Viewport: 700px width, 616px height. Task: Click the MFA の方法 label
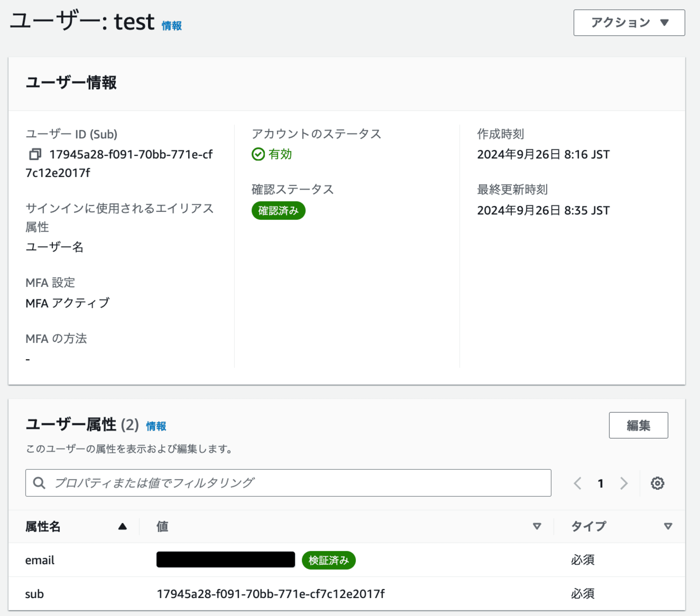click(x=56, y=338)
